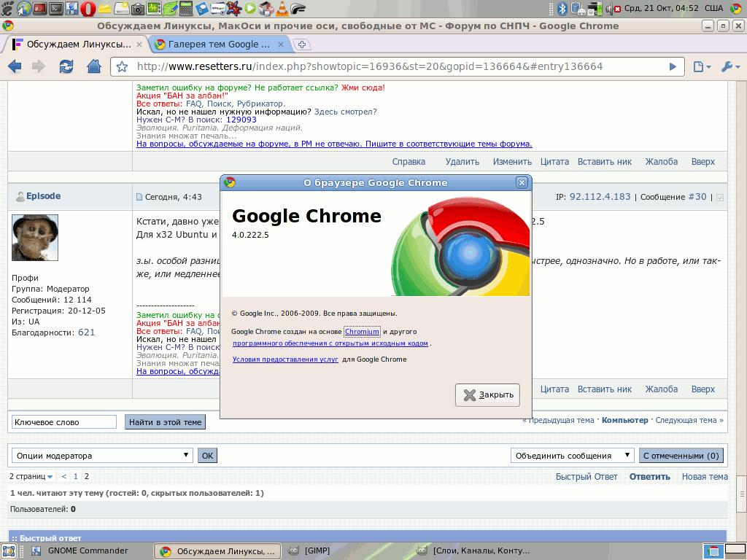Open the Условия предоставления услуг link

point(285,359)
